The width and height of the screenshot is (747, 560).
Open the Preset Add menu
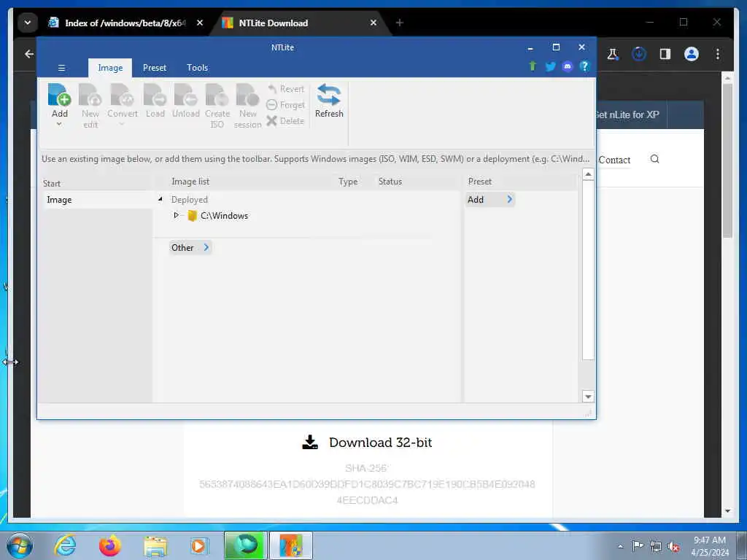point(489,200)
